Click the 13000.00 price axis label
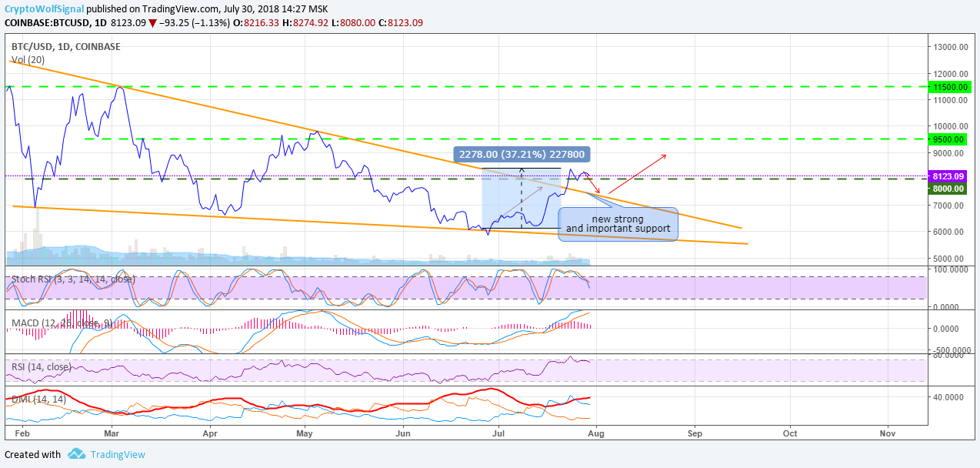Image resolution: width=980 pixels, height=468 pixels. click(x=951, y=47)
